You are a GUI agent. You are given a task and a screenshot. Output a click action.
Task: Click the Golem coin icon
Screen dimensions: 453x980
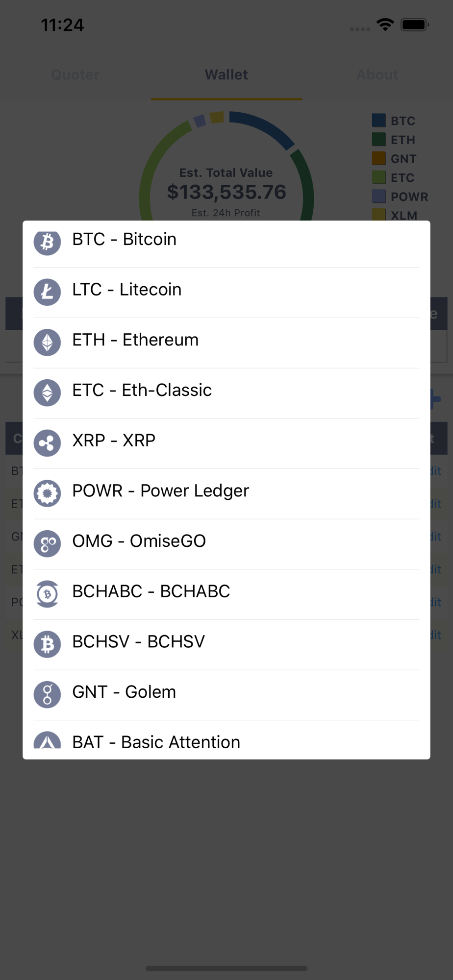47,694
